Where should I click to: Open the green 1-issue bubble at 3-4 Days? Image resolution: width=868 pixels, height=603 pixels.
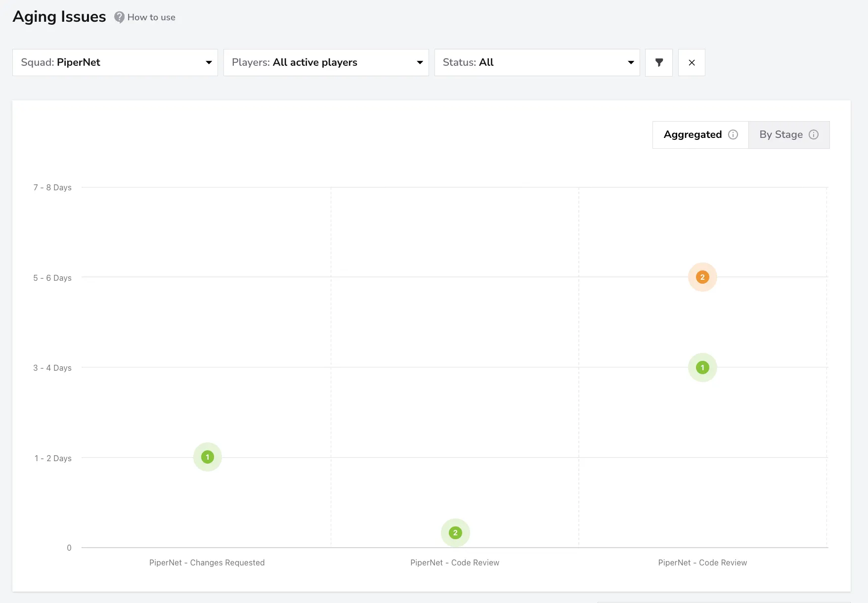pos(702,368)
